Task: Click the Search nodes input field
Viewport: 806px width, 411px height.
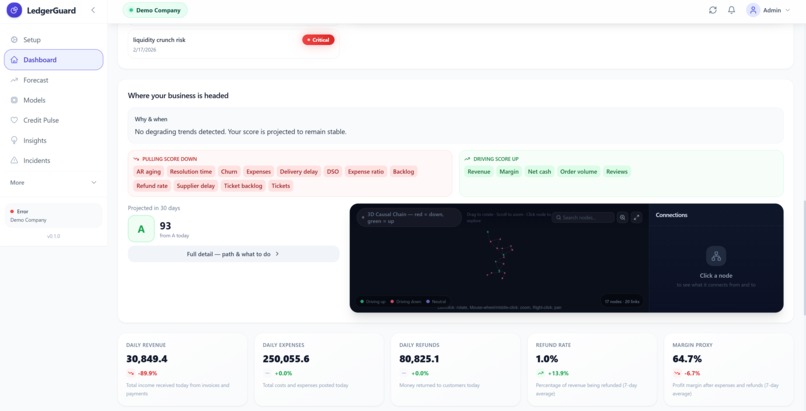Action: (583, 217)
